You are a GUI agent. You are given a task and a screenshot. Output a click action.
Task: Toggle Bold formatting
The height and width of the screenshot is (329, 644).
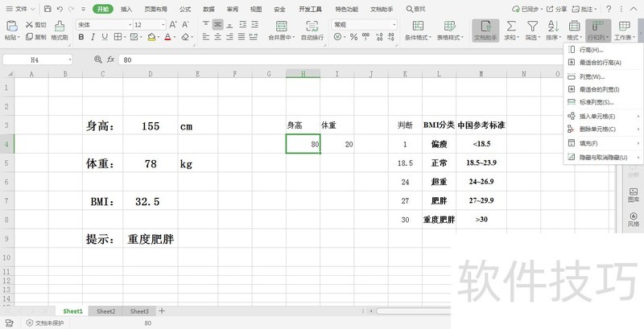81,37
